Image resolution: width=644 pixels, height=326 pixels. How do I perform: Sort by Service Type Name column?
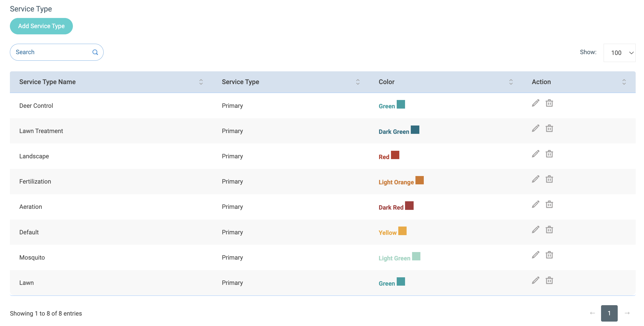(x=201, y=82)
